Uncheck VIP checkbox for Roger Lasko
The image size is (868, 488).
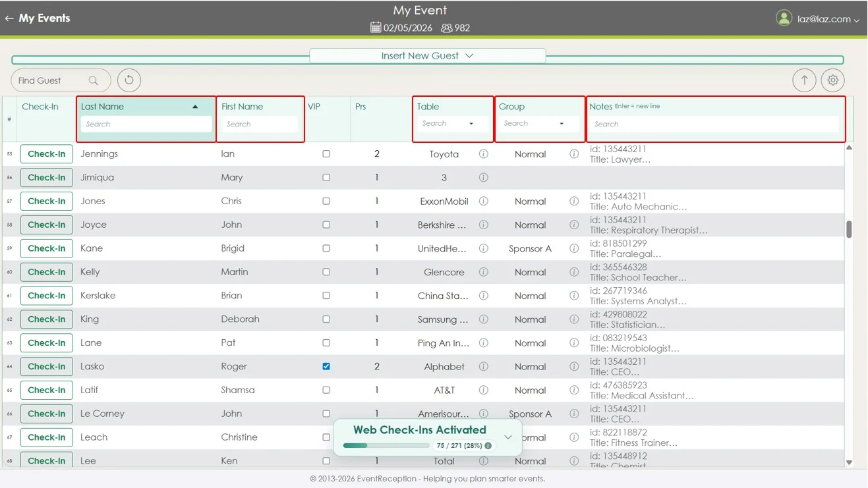[326, 366]
